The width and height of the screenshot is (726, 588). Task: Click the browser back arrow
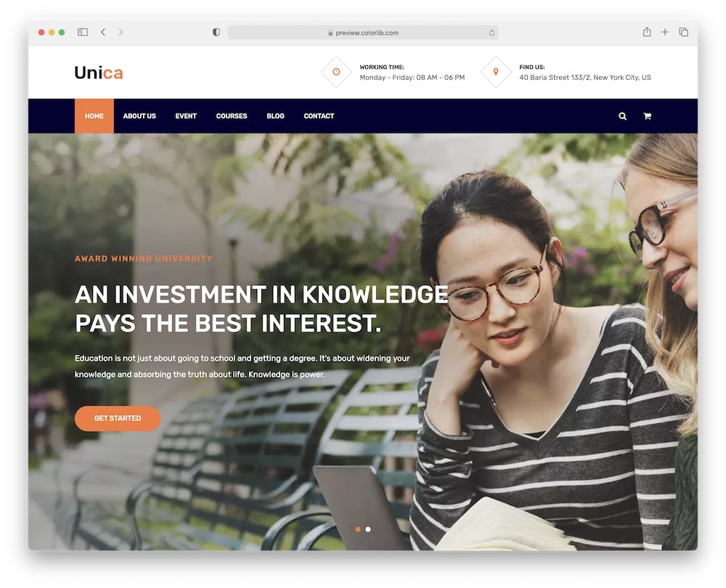tap(103, 32)
